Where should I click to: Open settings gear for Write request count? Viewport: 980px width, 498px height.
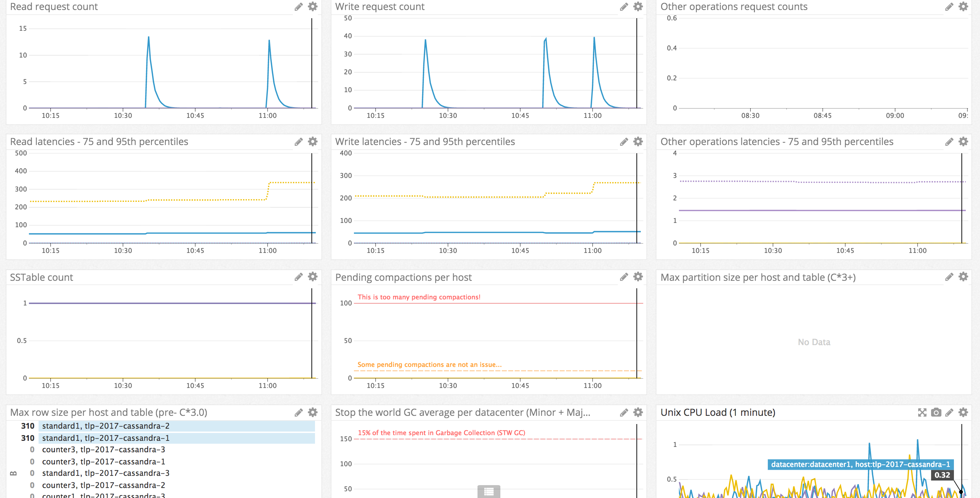[638, 6]
